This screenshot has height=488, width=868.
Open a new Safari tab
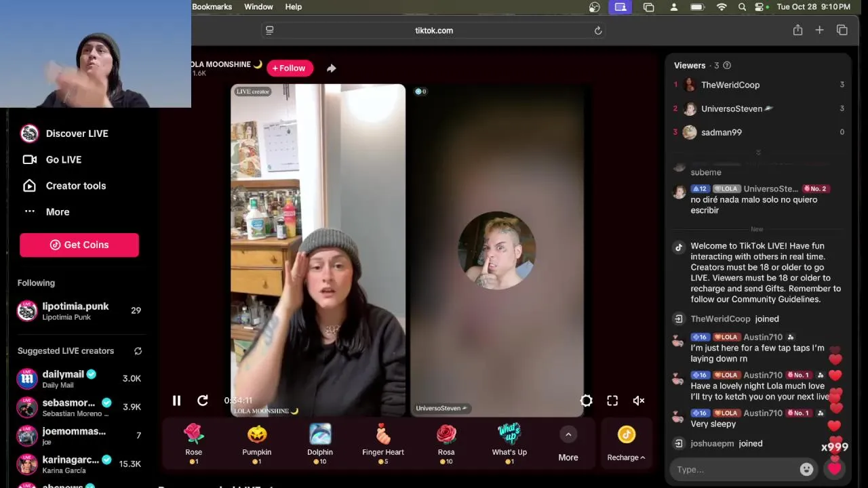pyautogui.click(x=819, y=30)
